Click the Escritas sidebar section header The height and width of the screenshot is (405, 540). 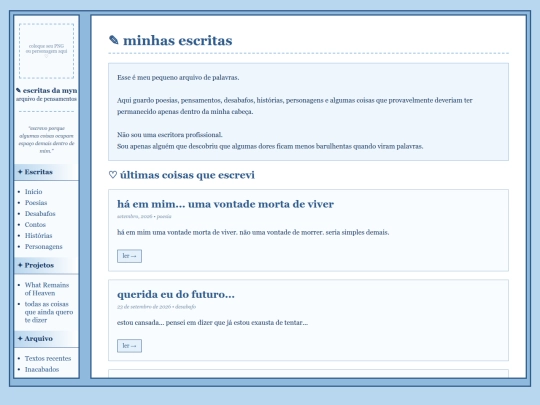tap(46, 172)
